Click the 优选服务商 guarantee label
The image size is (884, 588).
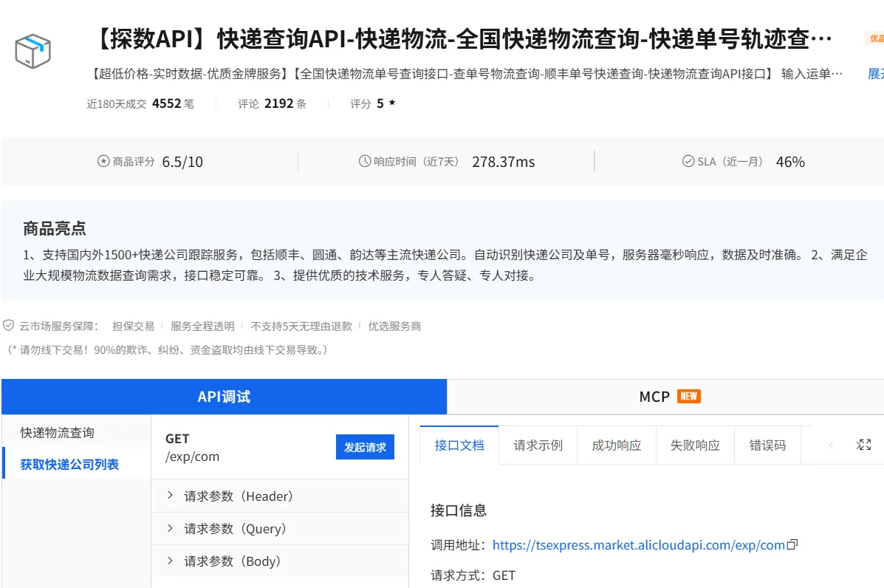click(394, 326)
